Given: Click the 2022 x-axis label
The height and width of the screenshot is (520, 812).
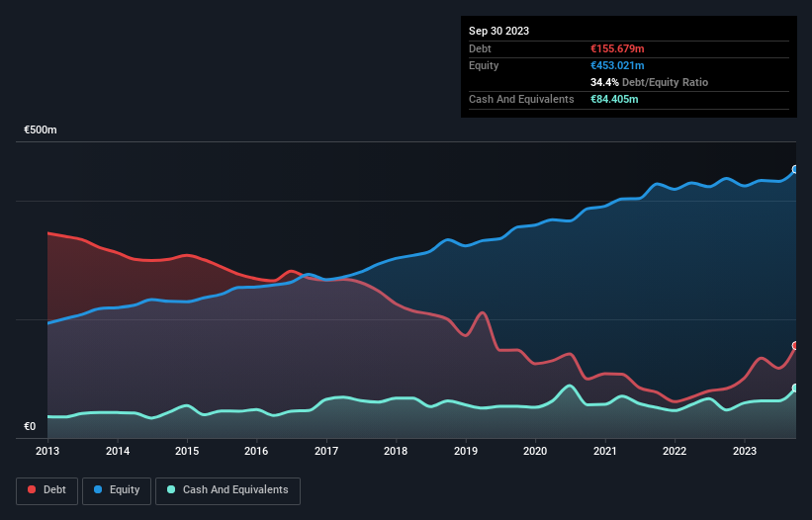Looking at the screenshot, I should pyautogui.click(x=675, y=451).
